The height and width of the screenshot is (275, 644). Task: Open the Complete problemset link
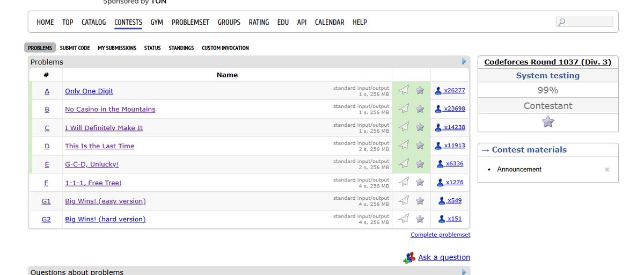tap(440, 235)
